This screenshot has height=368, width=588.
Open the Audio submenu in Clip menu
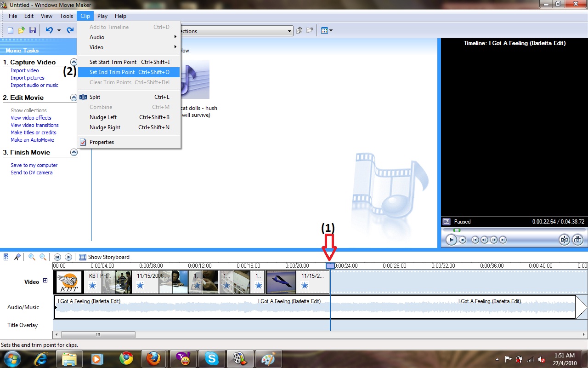coord(129,37)
